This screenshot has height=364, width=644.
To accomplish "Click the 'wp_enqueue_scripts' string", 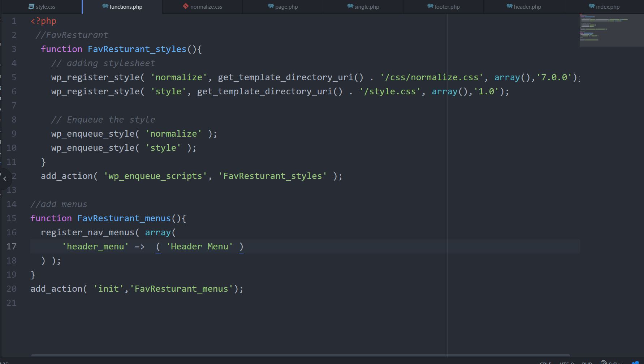I will click(x=155, y=176).
